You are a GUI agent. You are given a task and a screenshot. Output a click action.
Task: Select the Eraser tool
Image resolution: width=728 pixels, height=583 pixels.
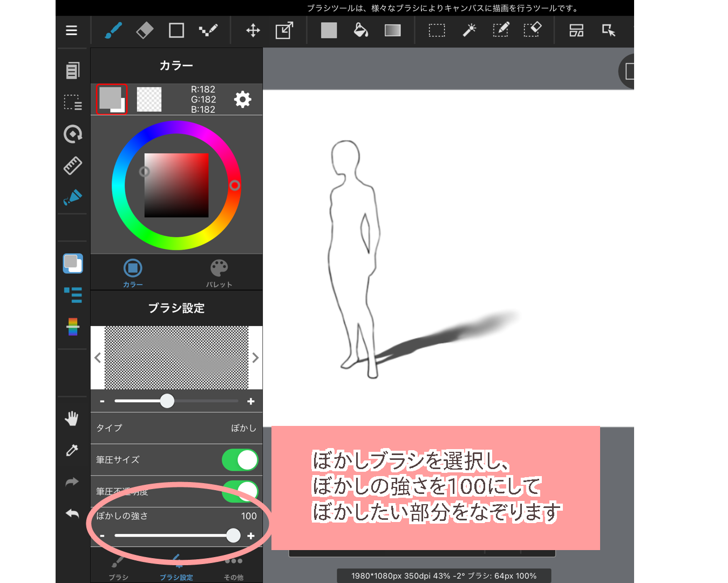[145, 30]
